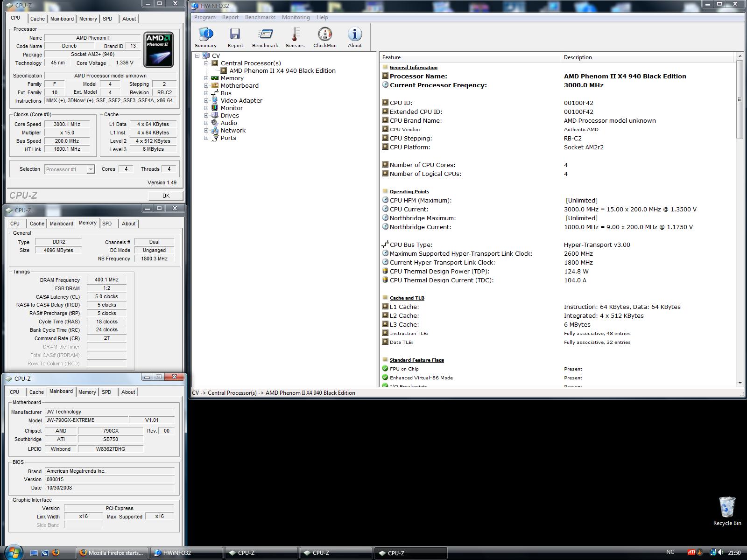Select the Audio tree node
This screenshot has height=560, width=747.
(229, 123)
